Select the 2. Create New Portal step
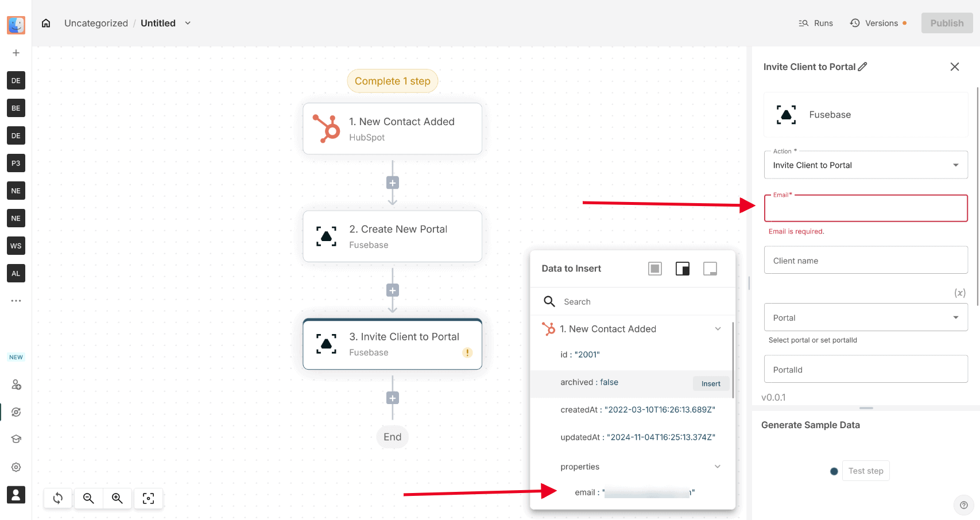980x520 pixels. (393, 236)
